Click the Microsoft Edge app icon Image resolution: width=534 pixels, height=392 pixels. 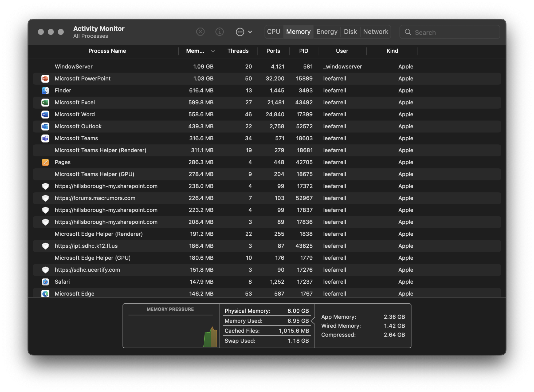click(x=45, y=294)
